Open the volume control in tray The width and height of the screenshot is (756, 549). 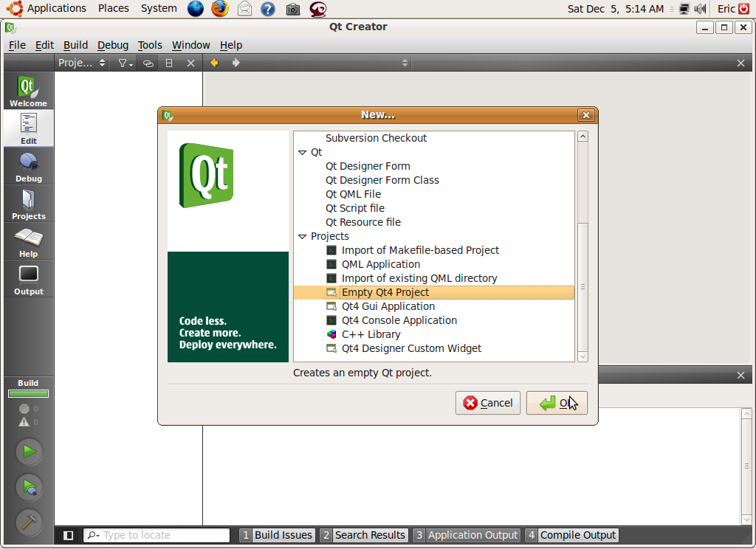tap(700, 9)
